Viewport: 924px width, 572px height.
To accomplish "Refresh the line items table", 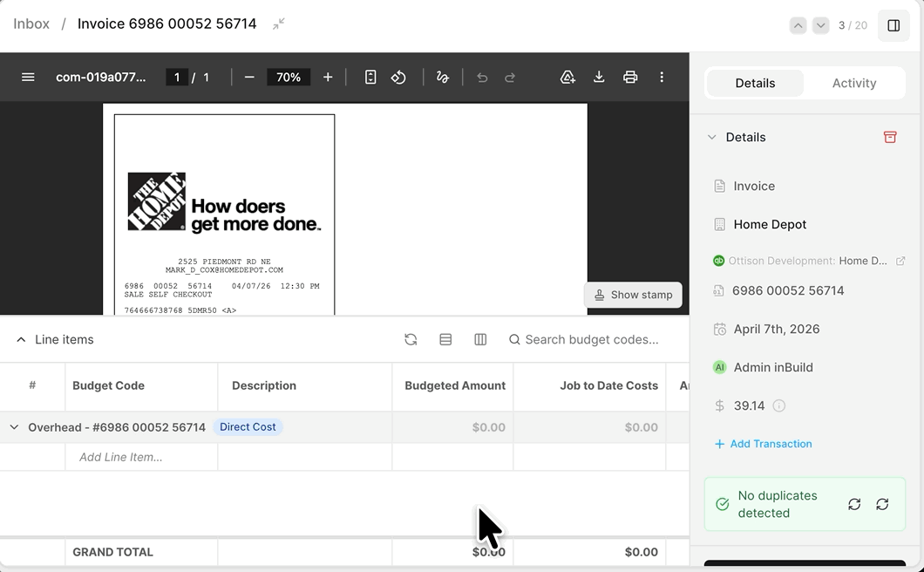I will click(x=411, y=340).
